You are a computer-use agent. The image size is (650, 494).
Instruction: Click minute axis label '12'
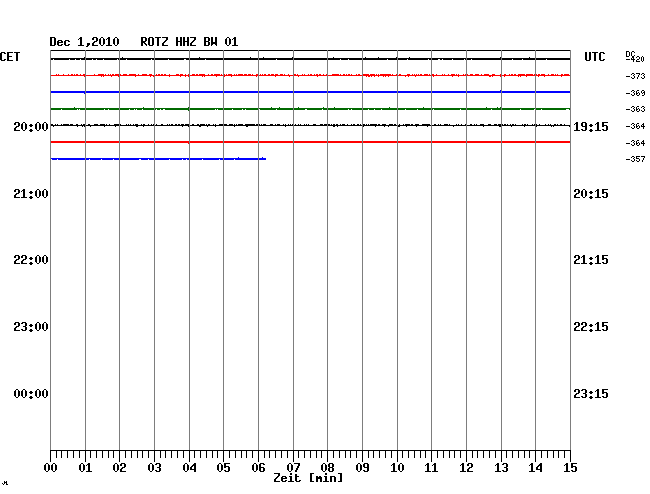coord(466,468)
